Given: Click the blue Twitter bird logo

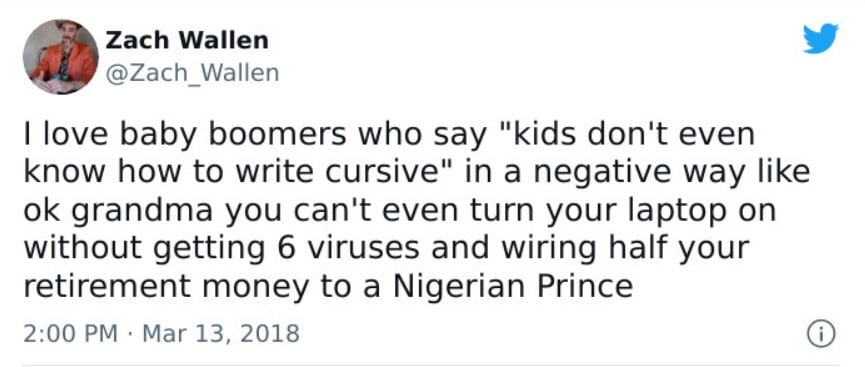Looking at the screenshot, I should 820,38.
